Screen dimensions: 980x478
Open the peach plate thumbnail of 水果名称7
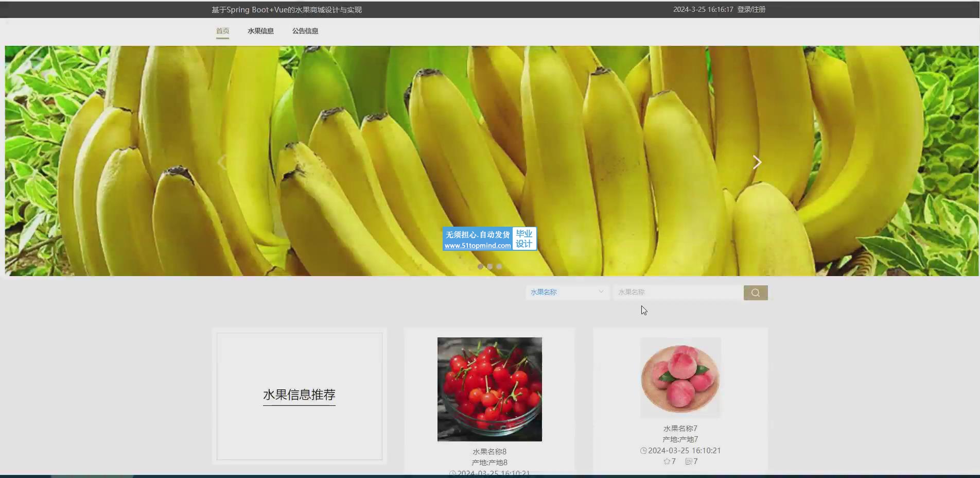[680, 378]
